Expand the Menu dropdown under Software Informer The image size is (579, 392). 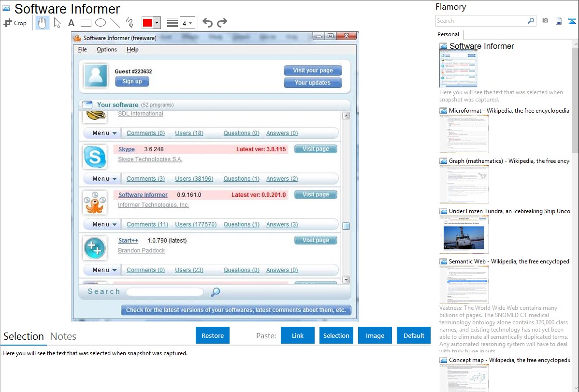pos(104,224)
